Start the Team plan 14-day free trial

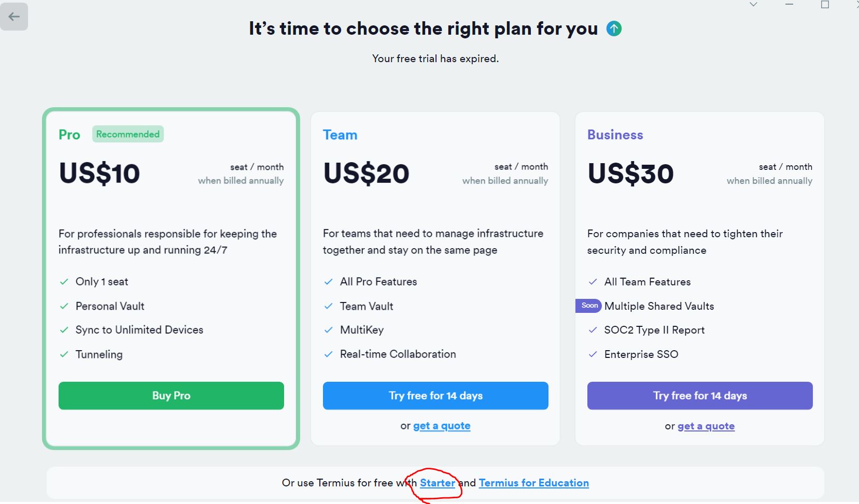tap(435, 396)
